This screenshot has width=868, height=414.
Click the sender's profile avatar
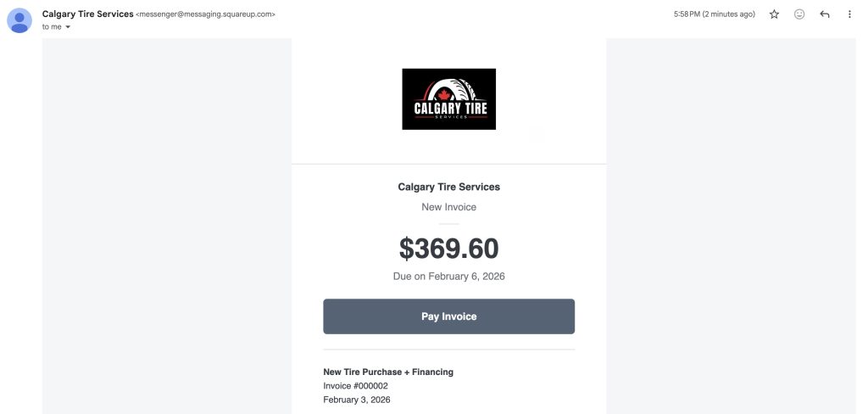click(19, 20)
